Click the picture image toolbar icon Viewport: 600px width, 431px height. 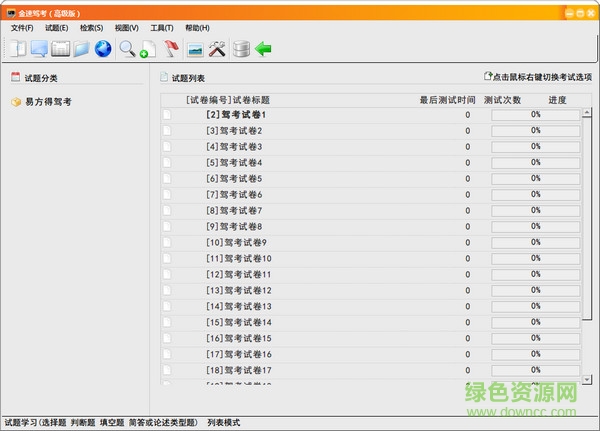click(x=195, y=50)
